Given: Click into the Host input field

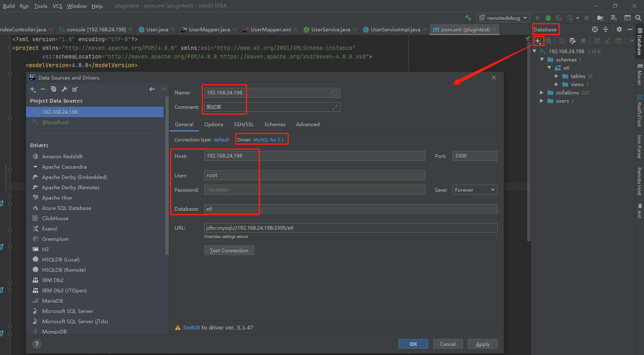Looking at the screenshot, I should (314, 156).
